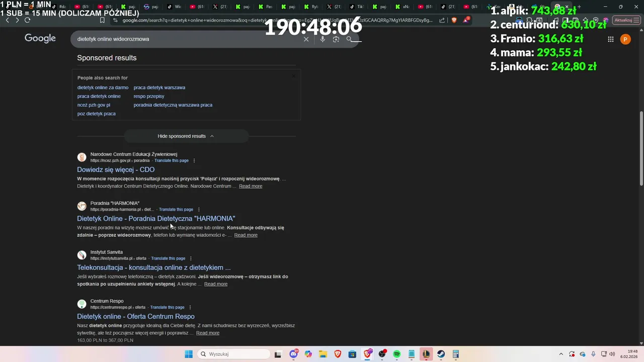The height and width of the screenshot is (362, 644).
Task: Open Copilot from the taskbar
Action: point(308,354)
